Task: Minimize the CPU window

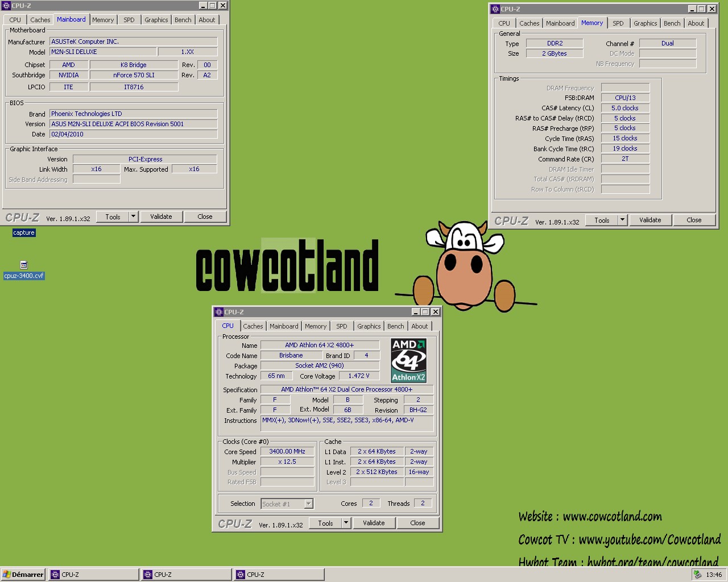Action: pos(416,312)
